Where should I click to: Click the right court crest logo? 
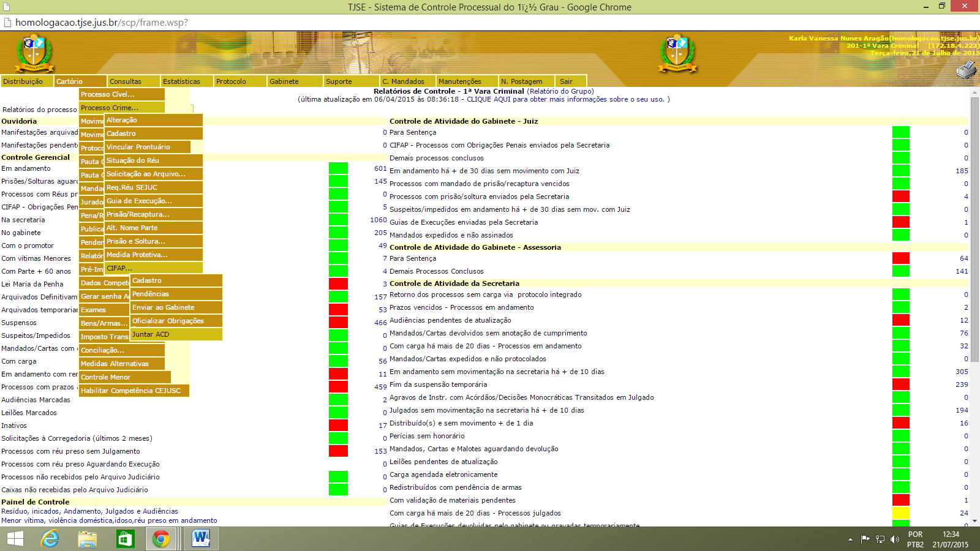pyautogui.click(x=677, y=53)
